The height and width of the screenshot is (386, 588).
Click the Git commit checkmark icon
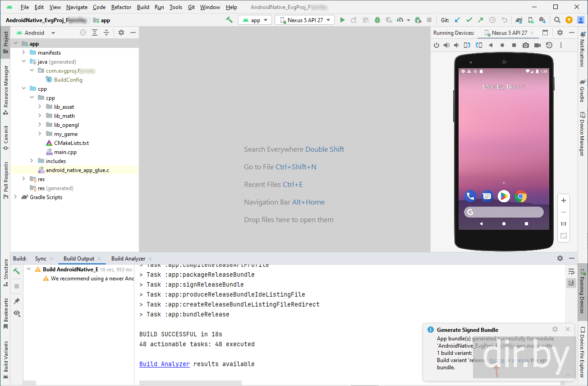(469, 20)
